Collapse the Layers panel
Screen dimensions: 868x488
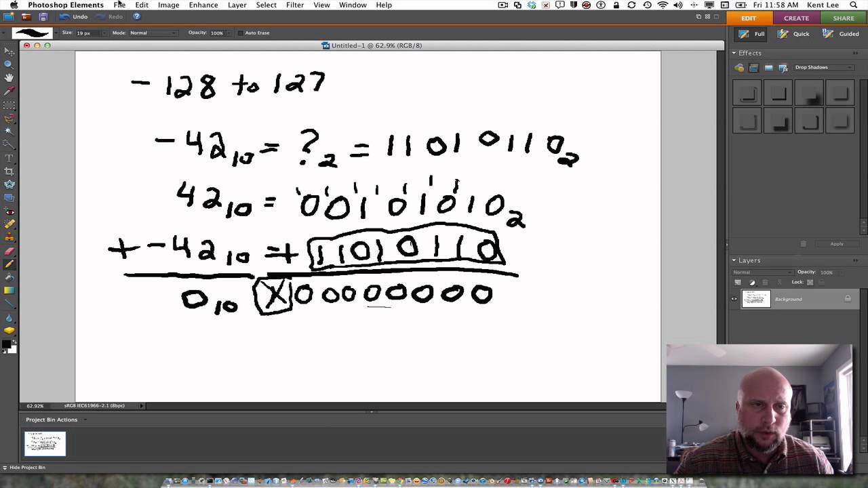[734, 260]
